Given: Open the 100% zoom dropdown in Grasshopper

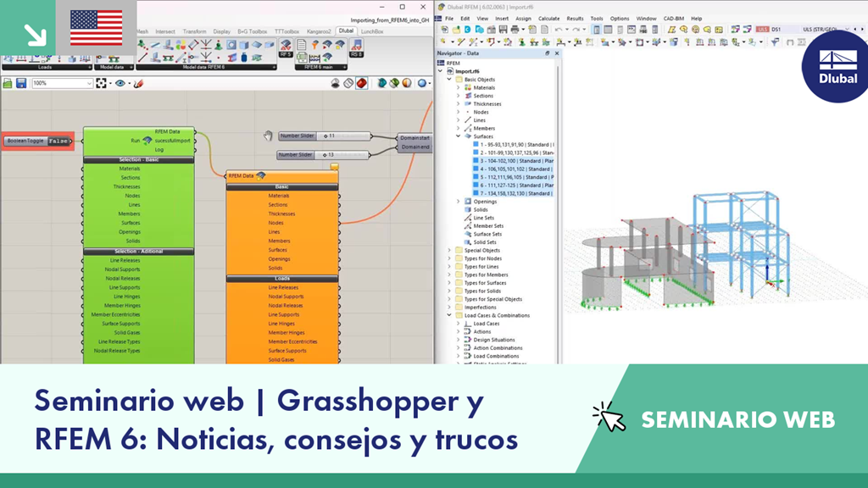Looking at the screenshot, I should pyautogui.click(x=88, y=83).
